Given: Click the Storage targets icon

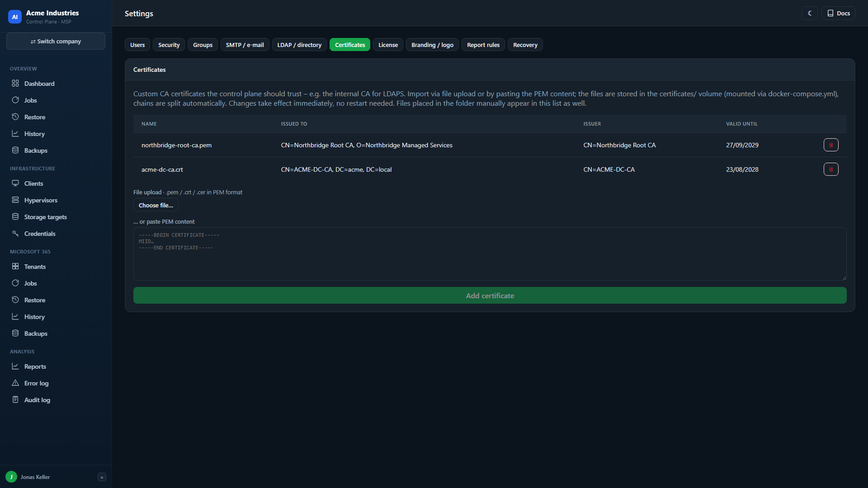Looking at the screenshot, I should [x=15, y=217].
